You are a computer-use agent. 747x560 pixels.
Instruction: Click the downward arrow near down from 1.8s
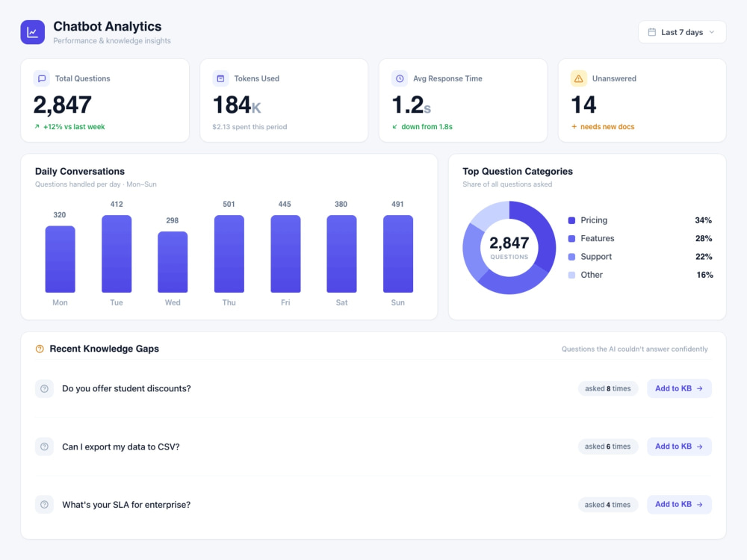(394, 127)
